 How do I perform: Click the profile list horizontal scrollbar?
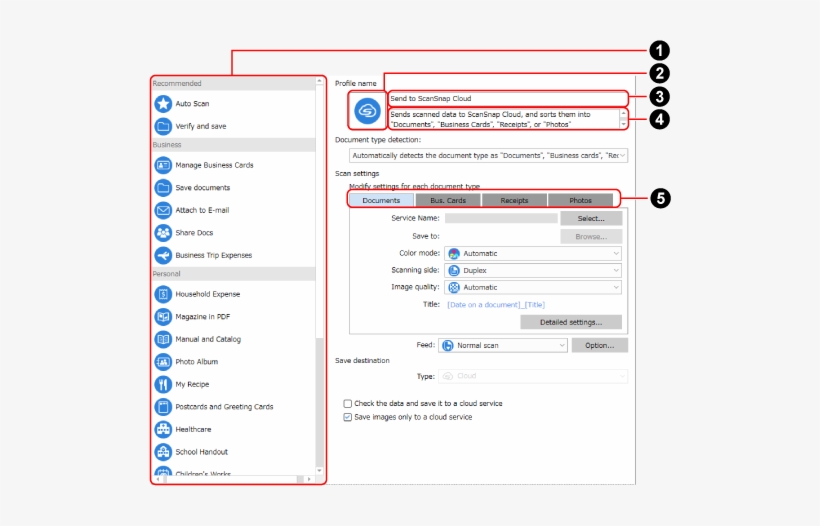[x=232, y=479]
